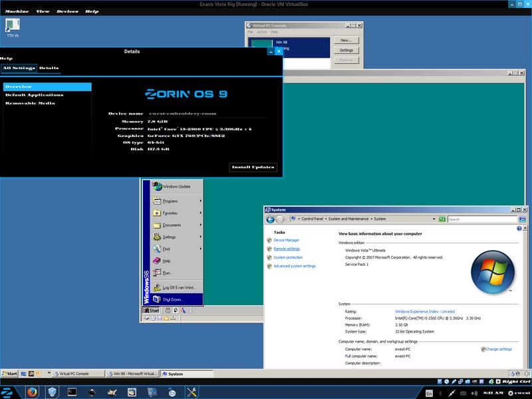Open Advanced system settings link
Image resolution: width=532 pixels, height=399 pixels.
pyautogui.click(x=295, y=266)
